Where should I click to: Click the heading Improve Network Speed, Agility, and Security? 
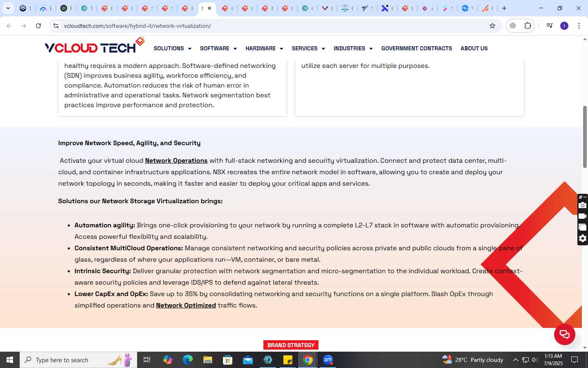[129, 143]
